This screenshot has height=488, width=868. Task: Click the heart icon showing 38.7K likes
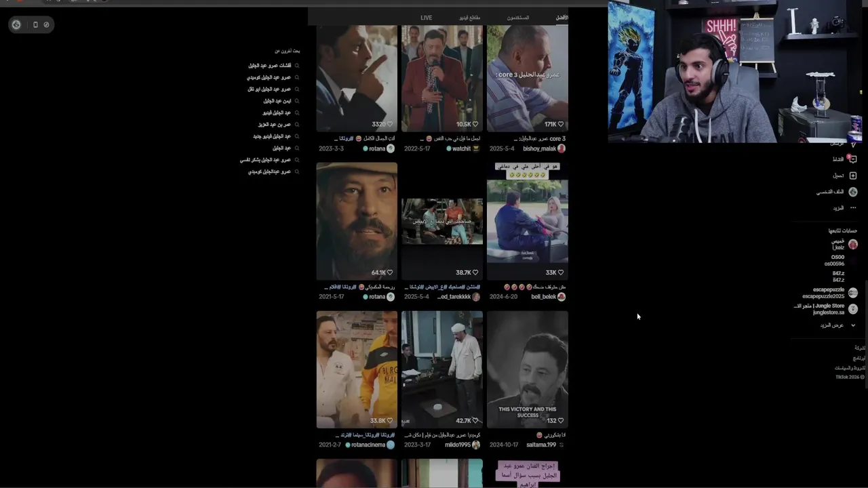475,272
